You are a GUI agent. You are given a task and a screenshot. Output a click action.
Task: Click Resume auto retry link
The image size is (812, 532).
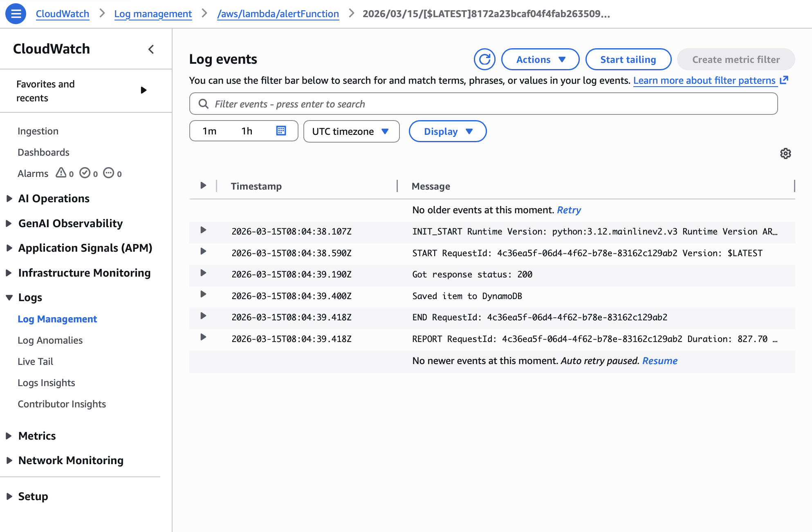click(659, 361)
